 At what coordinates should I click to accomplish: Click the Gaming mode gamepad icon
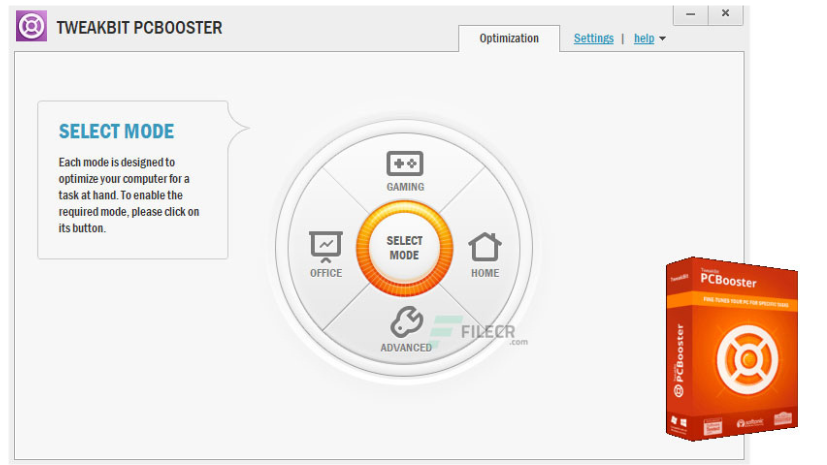tap(405, 163)
